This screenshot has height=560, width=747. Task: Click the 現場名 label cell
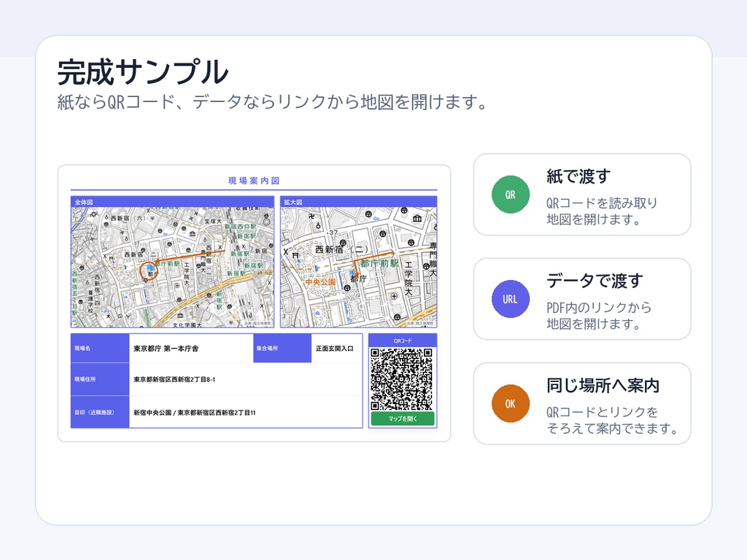[100, 348]
